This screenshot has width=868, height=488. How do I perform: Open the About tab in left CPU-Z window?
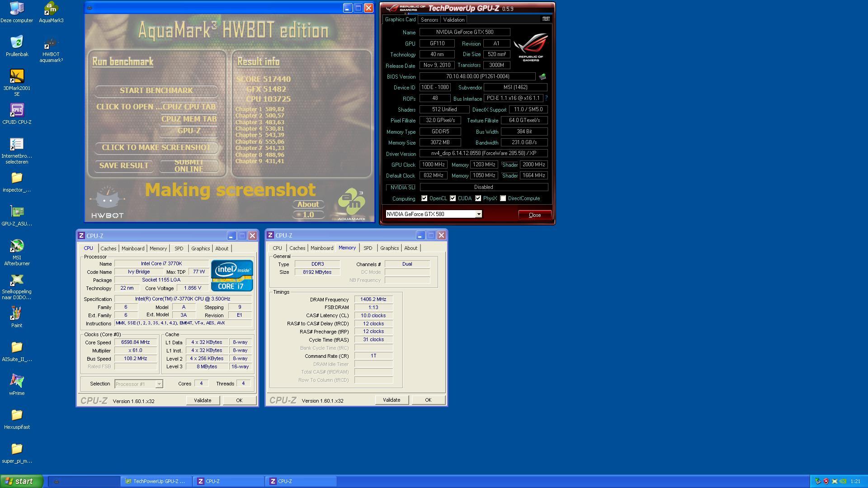(x=222, y=249)
